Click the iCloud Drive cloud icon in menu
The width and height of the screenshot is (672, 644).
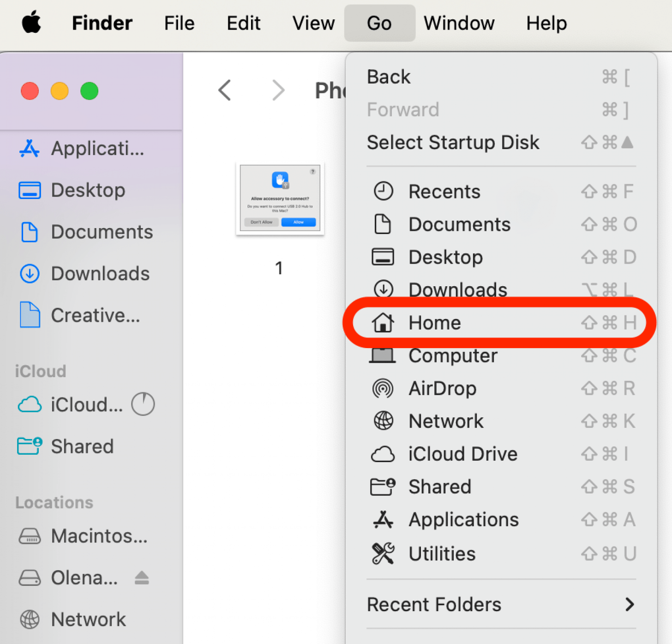tap(383, 454)
